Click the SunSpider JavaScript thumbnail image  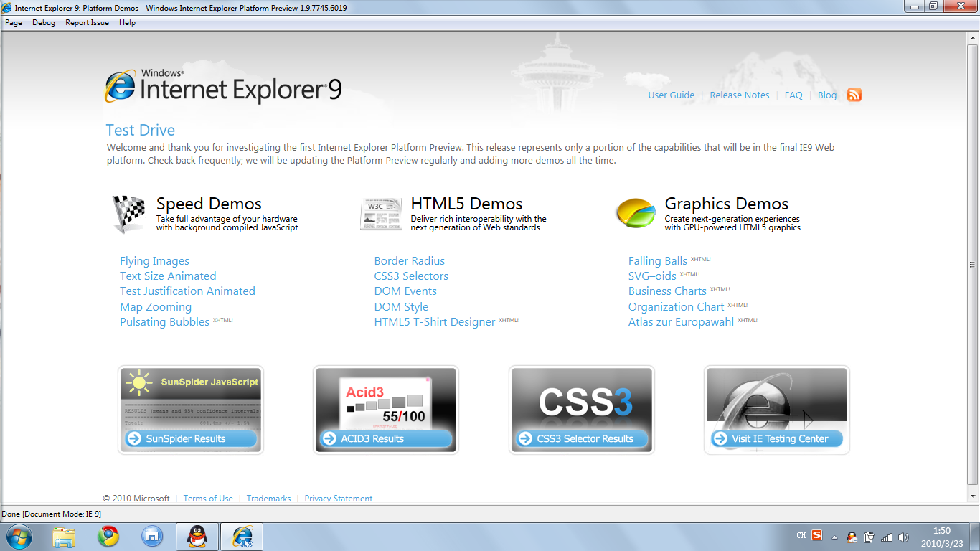click(190, 398)
